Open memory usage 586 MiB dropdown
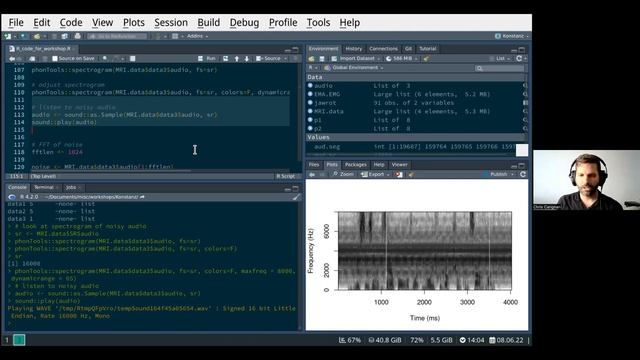The image size is (640, 360). [x=402, y=59]
